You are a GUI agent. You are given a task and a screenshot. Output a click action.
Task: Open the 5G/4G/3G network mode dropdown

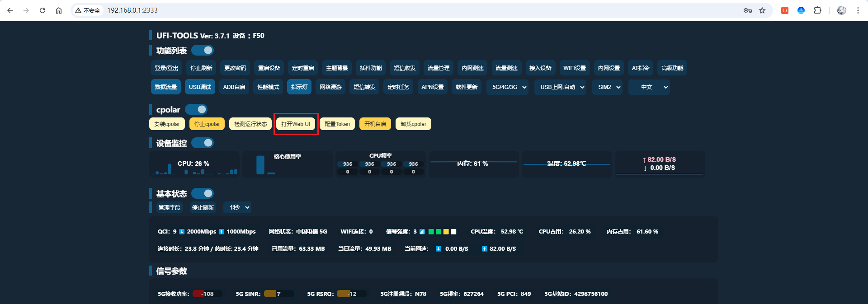coord(509,87)
